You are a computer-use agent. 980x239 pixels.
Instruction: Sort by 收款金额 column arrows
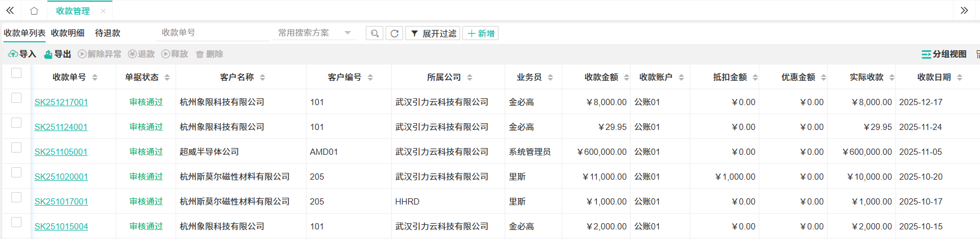tap(626, 77)
